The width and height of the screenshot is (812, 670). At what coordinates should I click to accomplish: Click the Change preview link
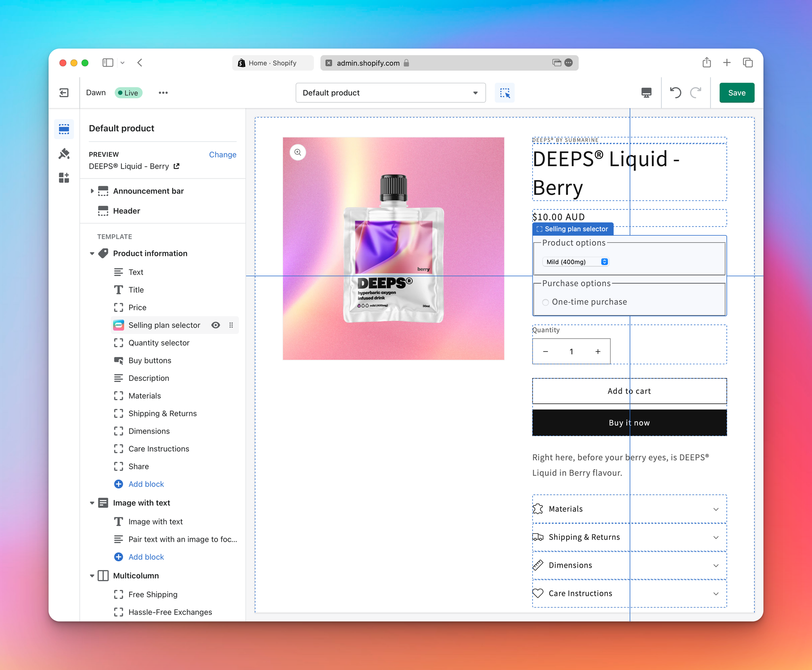pos(222,155)
